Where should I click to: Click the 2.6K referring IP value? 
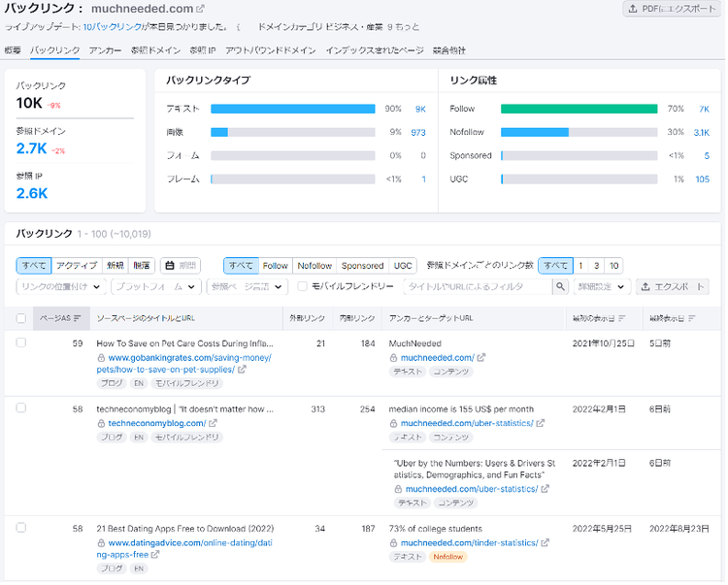tap(32, 194)
